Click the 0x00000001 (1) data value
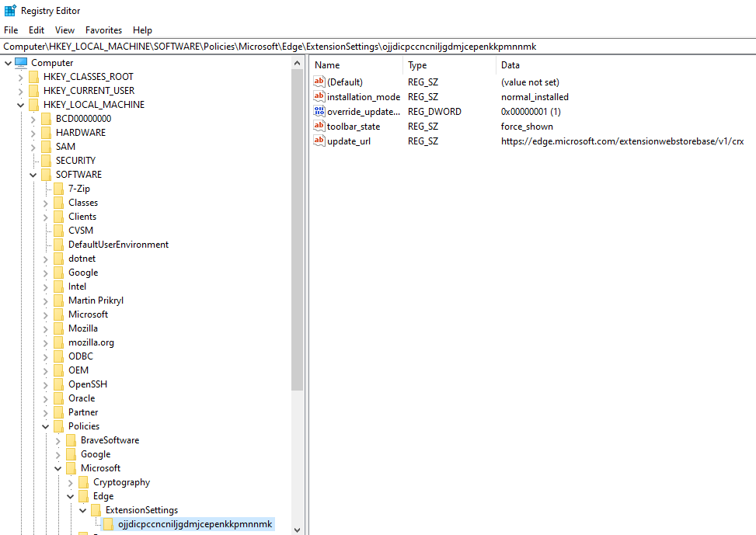 click(531, 112)
